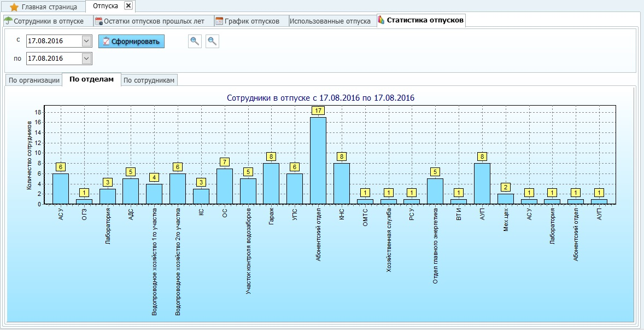Close the Отпуска tab
The height and width of the screenshot is (330, 644).
click(x=128, y=5)
